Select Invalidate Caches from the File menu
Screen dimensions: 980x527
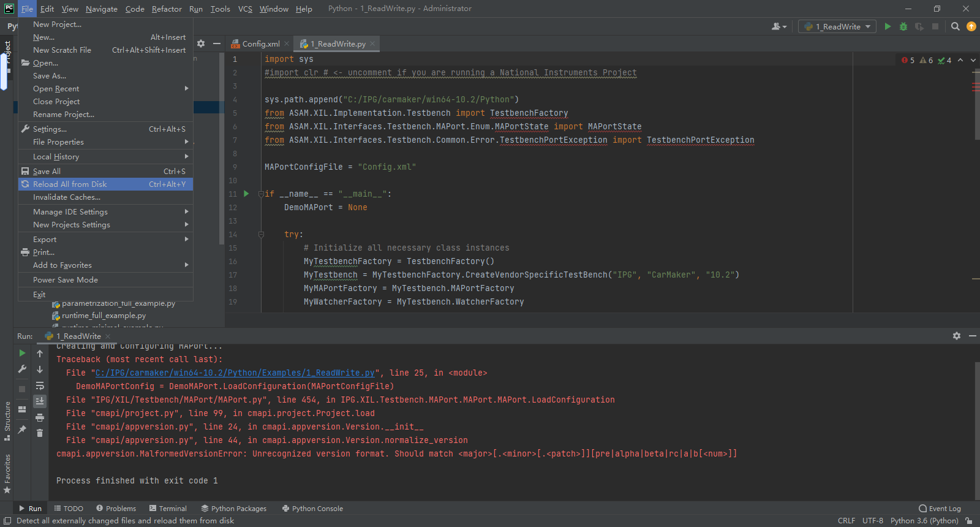coord(105,197)
